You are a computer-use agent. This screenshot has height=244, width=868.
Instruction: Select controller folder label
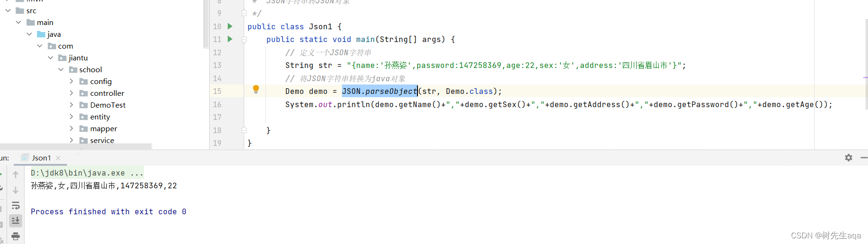coord(107,93)
